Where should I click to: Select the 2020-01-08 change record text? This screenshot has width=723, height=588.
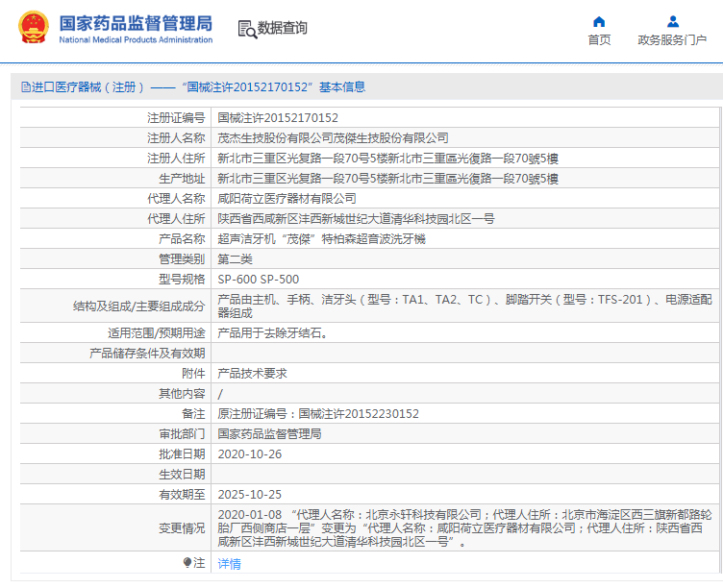464,528
